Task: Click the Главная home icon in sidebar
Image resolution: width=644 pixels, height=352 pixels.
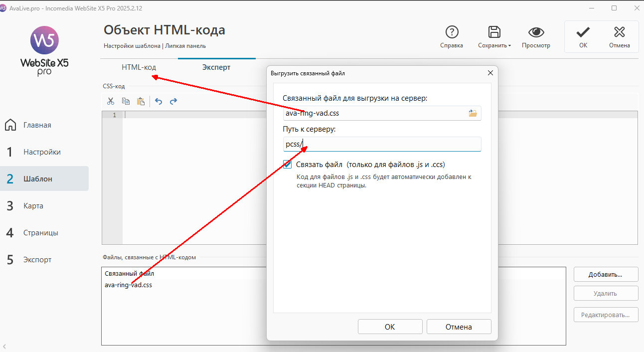Action: pos(10,125)
